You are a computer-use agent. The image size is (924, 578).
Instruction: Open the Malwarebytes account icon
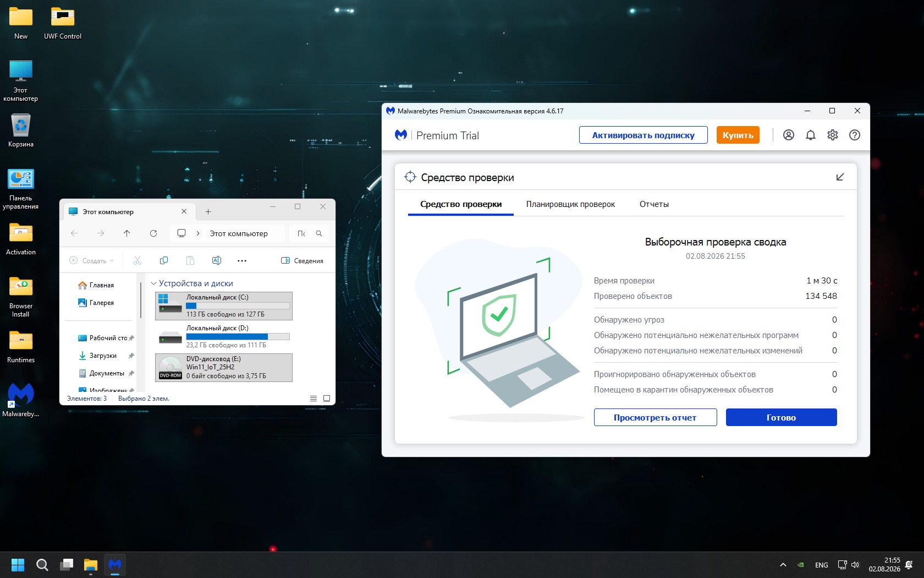point(789,135)
